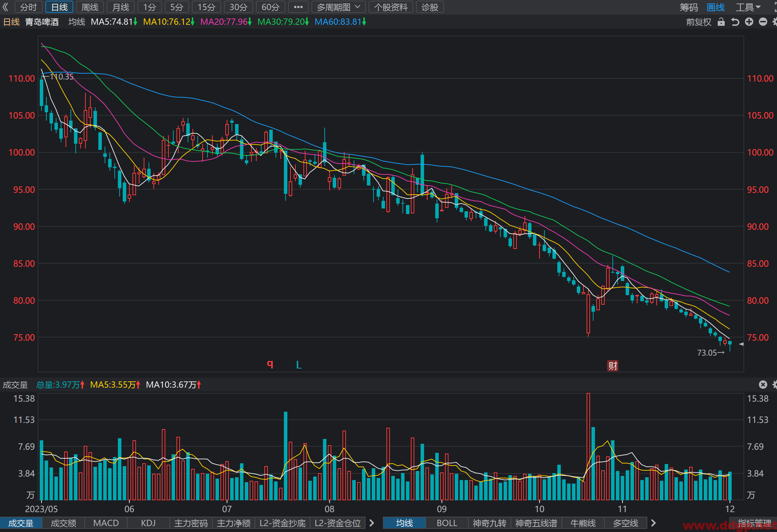
Task: Activate 画线 drawing tools
Action: [x=716, y=7]
